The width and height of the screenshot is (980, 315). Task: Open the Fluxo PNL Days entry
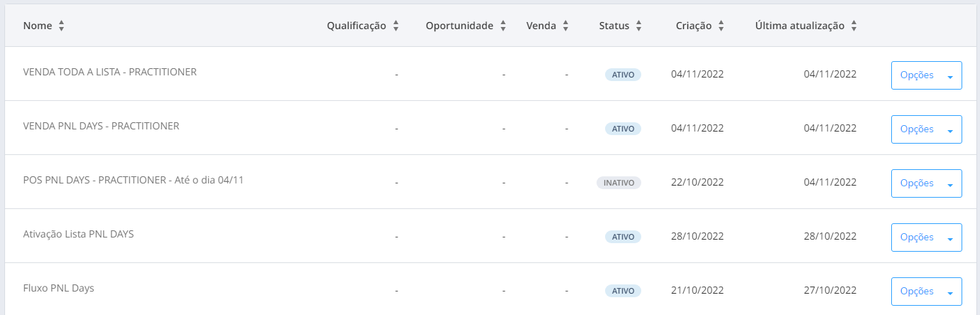pyautogui.click(x=59, y=288)
